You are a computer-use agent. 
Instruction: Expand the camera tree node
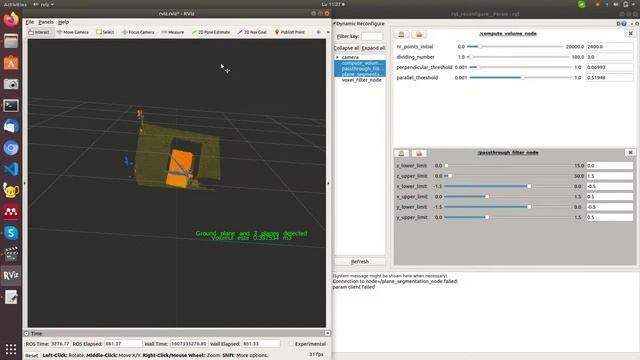tap(338, 57)
